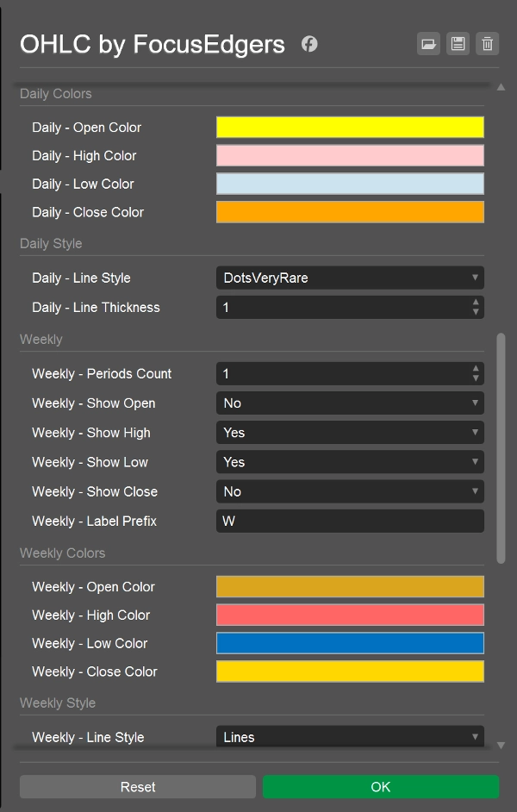Click the 'Weekly - Show High' label
This screenshot has width=517, height=812.
click(x=91, y=433)
